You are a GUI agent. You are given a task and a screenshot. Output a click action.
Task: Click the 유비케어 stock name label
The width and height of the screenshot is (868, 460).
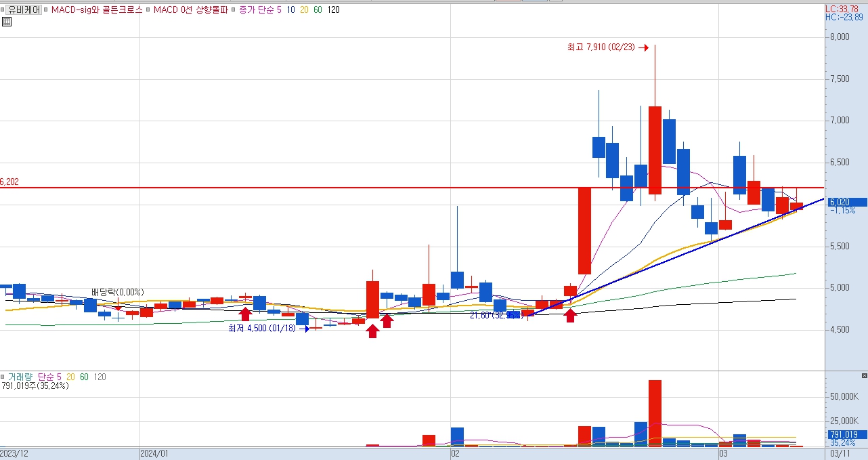coord(23,9)
